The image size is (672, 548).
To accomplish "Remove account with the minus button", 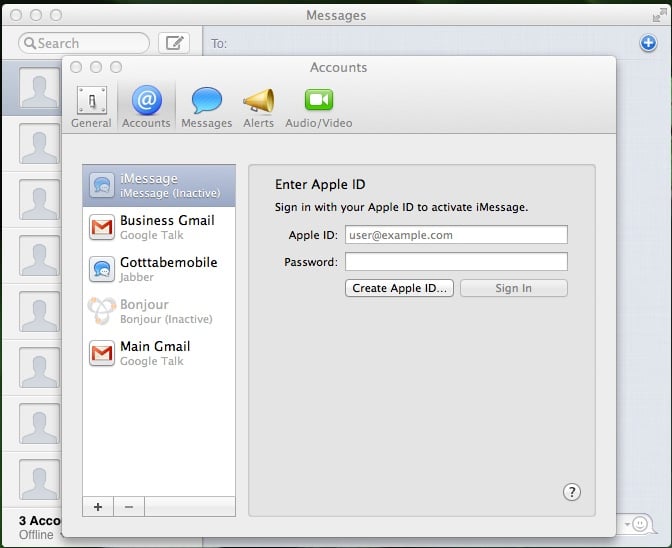I will pyautogui.click(x=129, y=507).
